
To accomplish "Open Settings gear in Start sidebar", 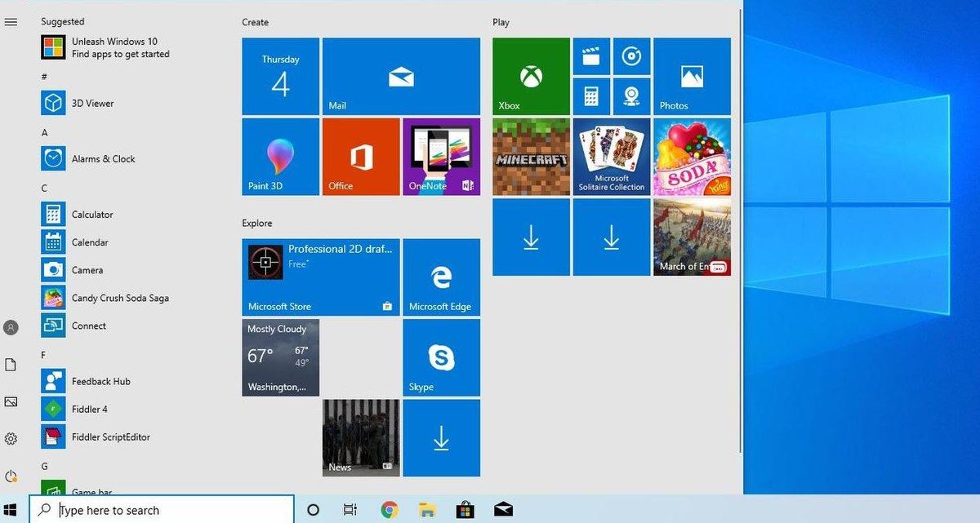I will (x=11, y=438).
